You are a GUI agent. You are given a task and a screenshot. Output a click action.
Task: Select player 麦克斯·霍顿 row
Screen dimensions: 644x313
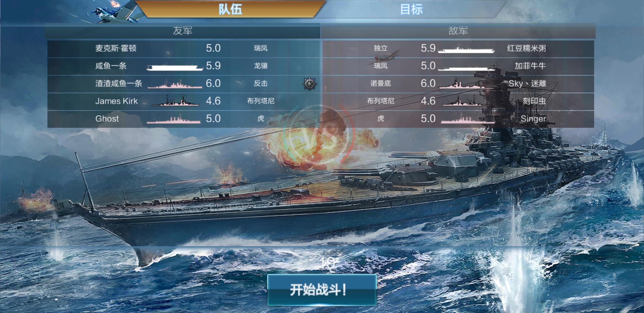click(x=184, y=49)
